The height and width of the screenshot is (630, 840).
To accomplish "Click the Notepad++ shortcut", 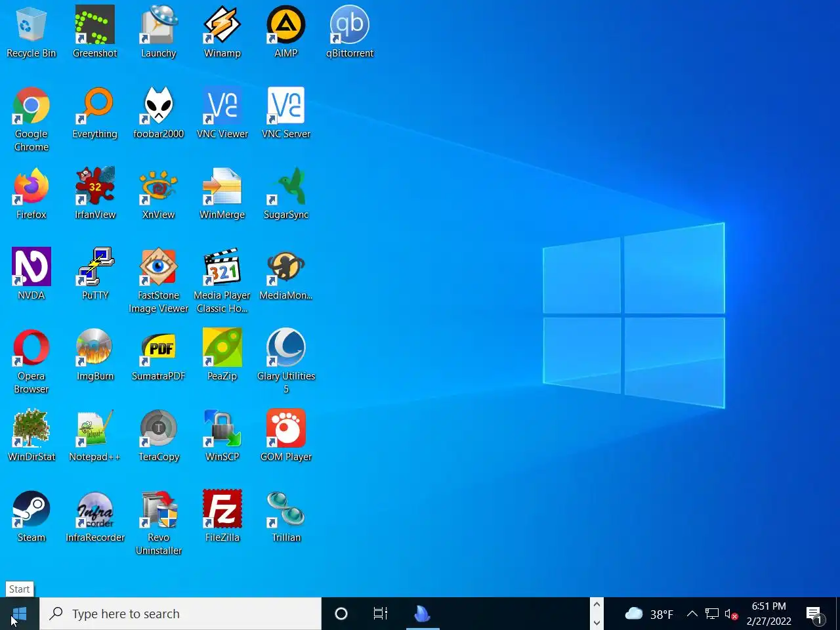I will 94,436.
